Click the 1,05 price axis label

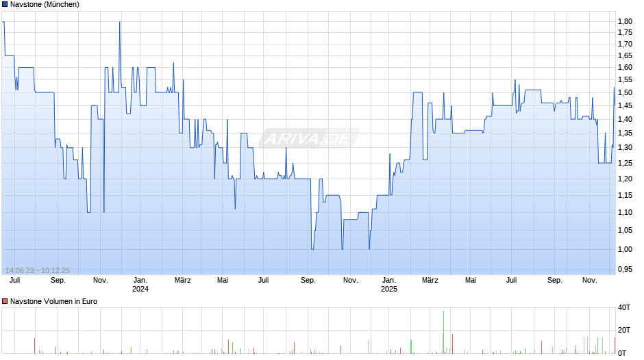(x=625, y=230)
